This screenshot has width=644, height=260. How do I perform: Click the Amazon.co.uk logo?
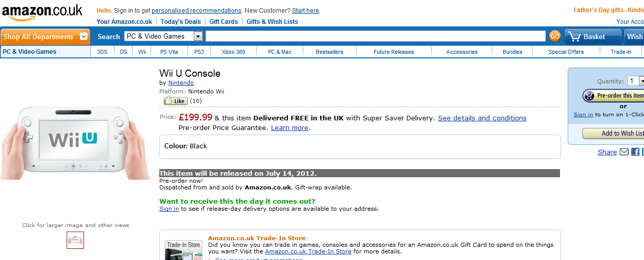pyautogui.click(x=42, y=13)
